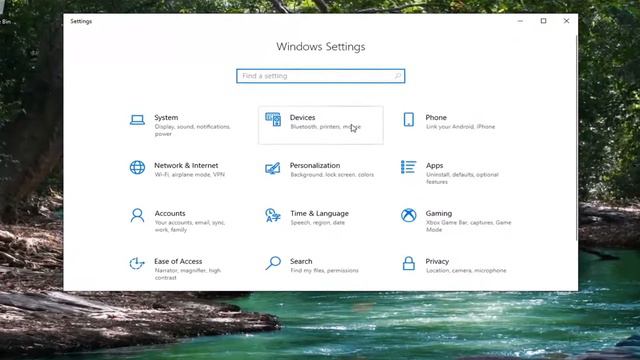The width and height of the screenshot is (640, 360).
Task: Click the Devices label
Action: 302,118
